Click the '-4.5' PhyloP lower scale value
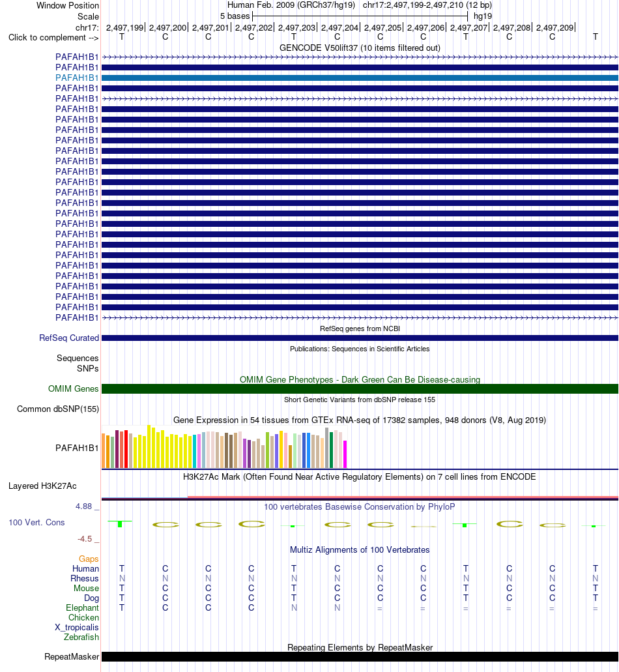 85,539
